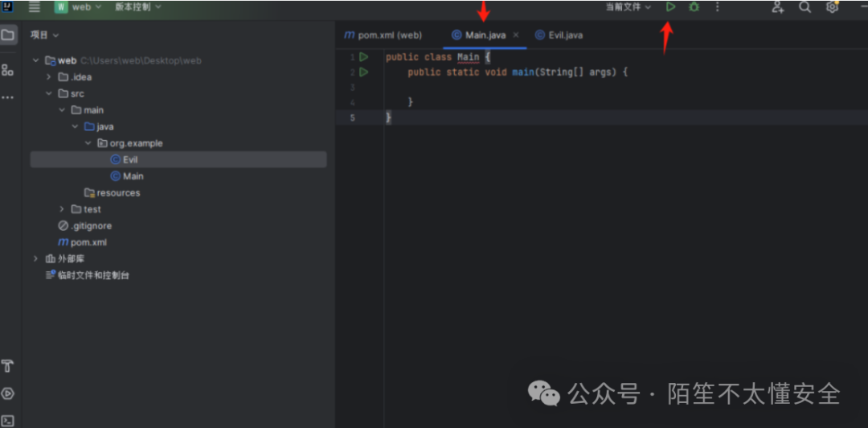
Task: Open the More Actions vertical dots menu
Action: tap(718, 7)
